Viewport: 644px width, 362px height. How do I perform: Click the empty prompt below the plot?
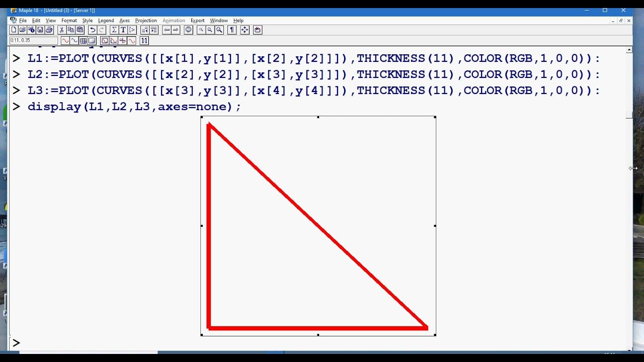[16, 343]
